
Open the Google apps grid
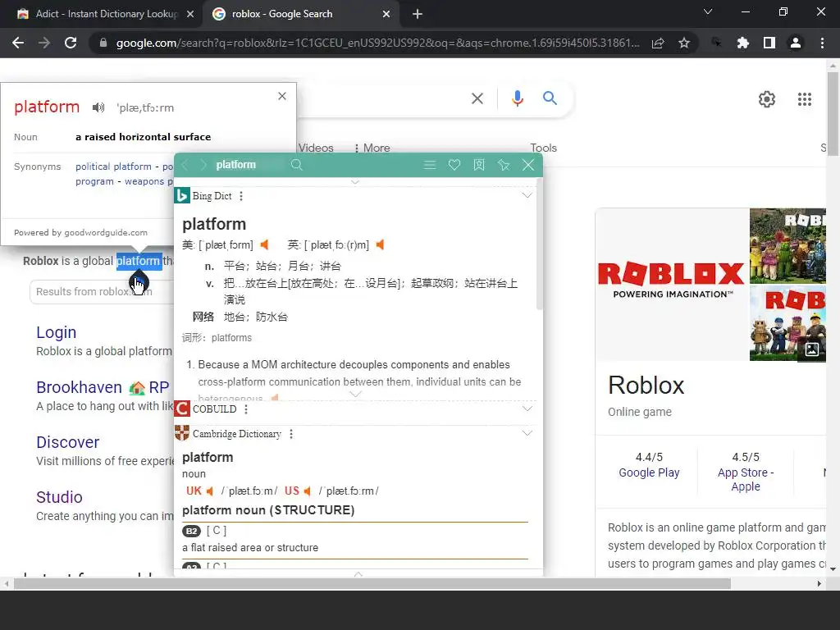tap(805, 99)
